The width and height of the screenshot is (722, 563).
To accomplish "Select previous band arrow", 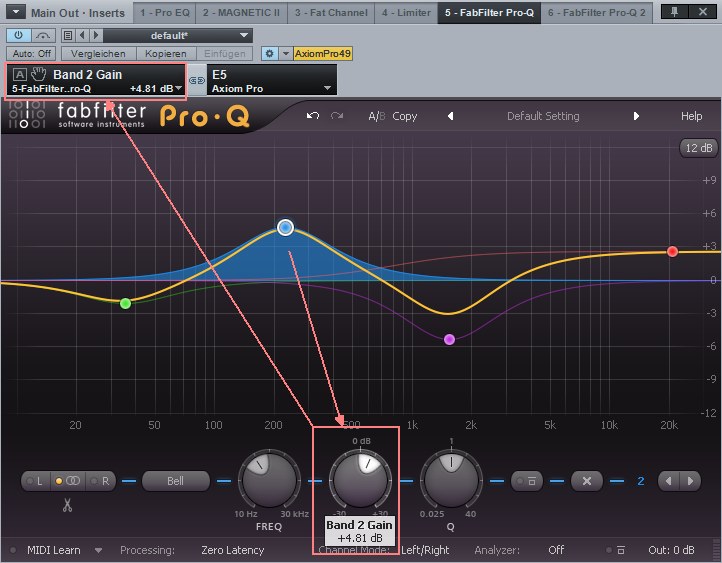I will pos(669,481).
